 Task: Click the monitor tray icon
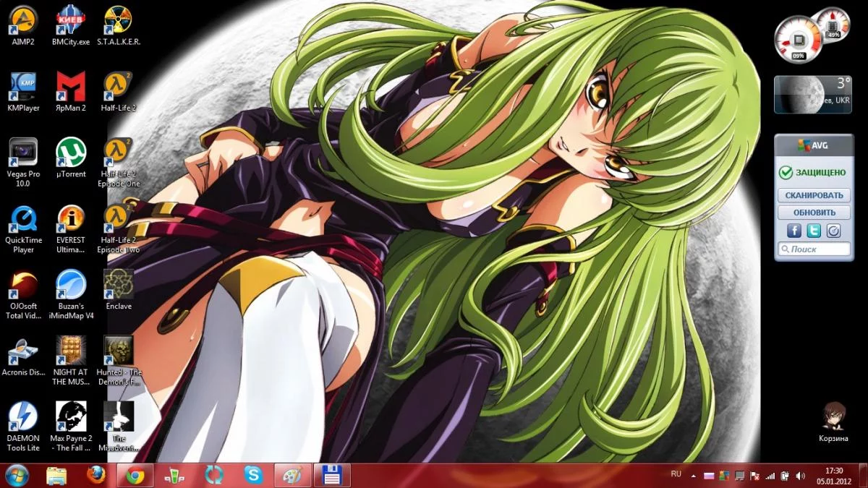click(x=739, y=476)
